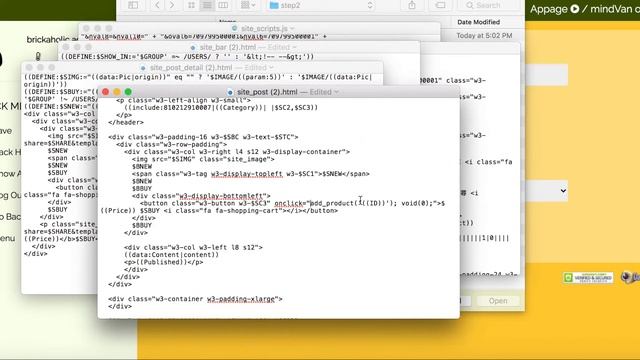The image size is (640, 360).
Task: Click the 'w3-display-bottomleft' underlined word
Action: (222, 196)
